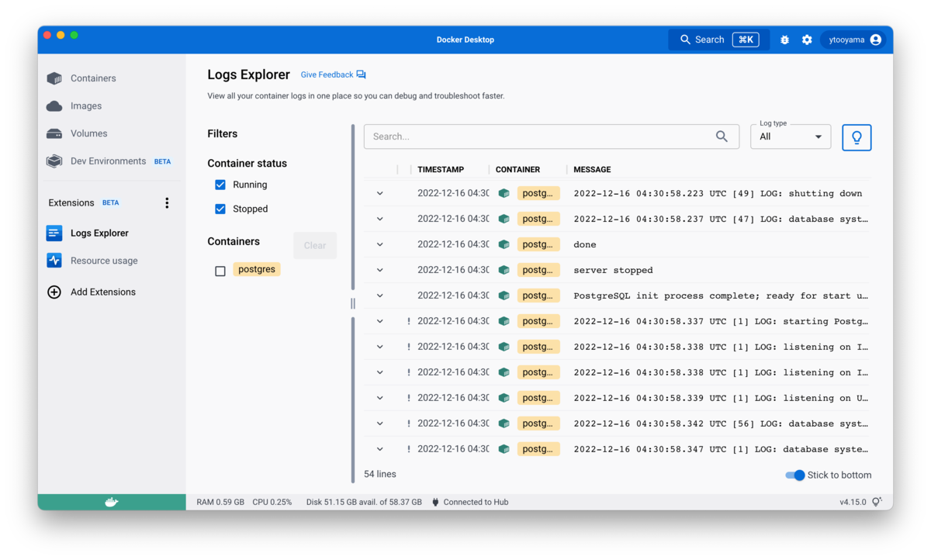Click the postg... tag on 'done' row
The image size is (931, 560).
(538, 244)
